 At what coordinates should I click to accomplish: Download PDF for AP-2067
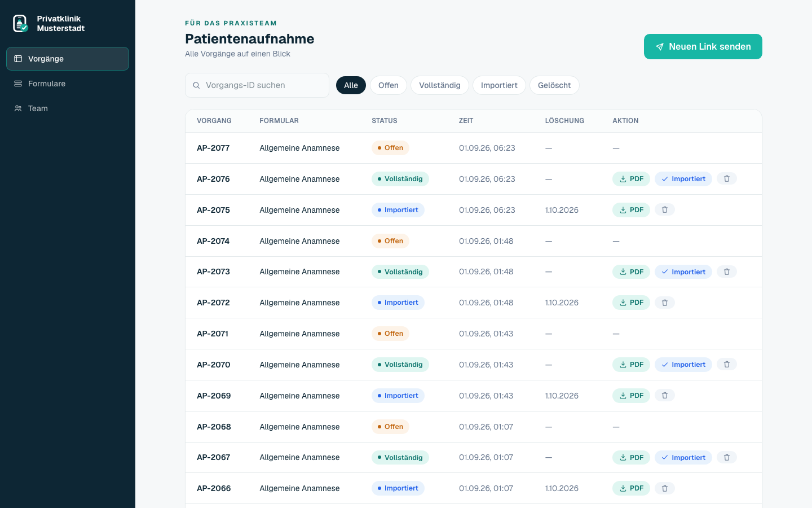pos(632,458)
